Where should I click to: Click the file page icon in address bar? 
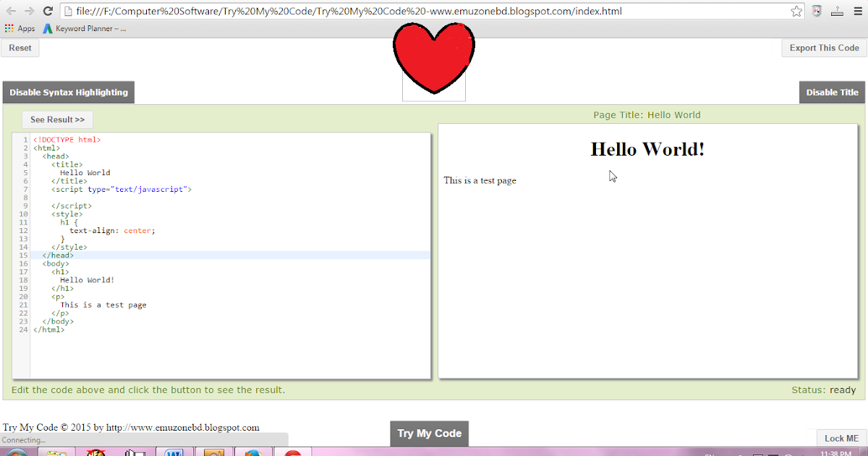pyautogui.click(x=67, y=12)
